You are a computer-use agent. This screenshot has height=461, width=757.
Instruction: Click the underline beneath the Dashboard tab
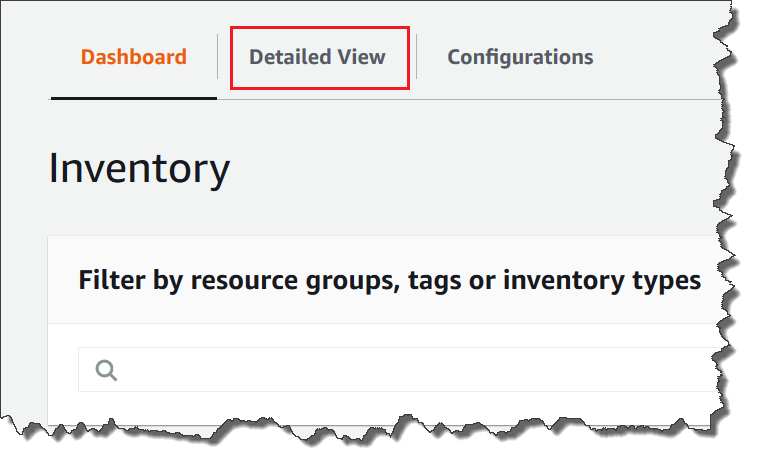click(133, 98)
